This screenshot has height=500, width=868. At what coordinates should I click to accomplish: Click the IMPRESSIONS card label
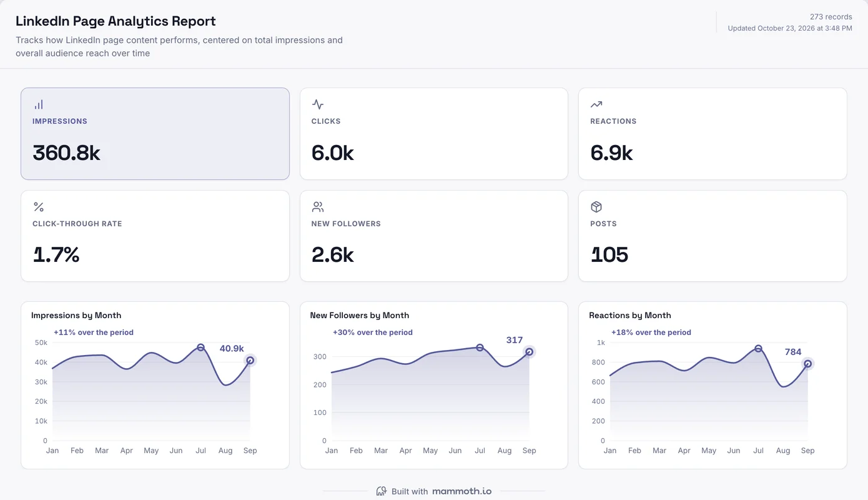point(60,121)
